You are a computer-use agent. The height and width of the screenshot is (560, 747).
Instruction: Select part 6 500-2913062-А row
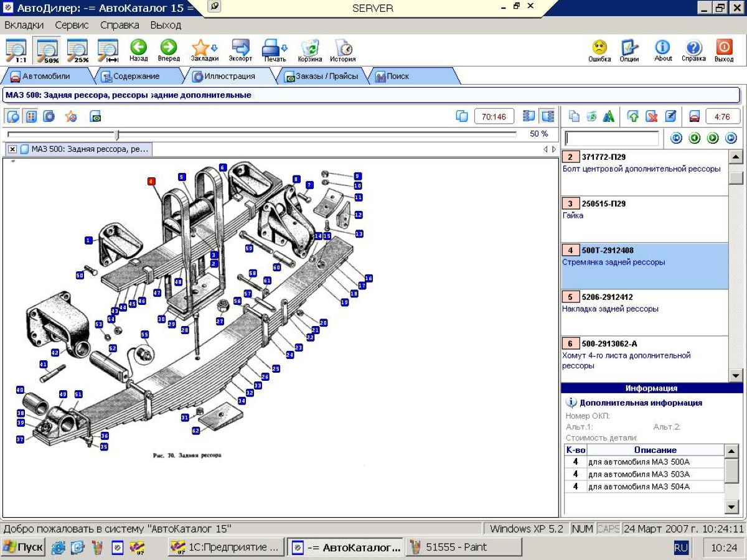(x=644, y=359)
